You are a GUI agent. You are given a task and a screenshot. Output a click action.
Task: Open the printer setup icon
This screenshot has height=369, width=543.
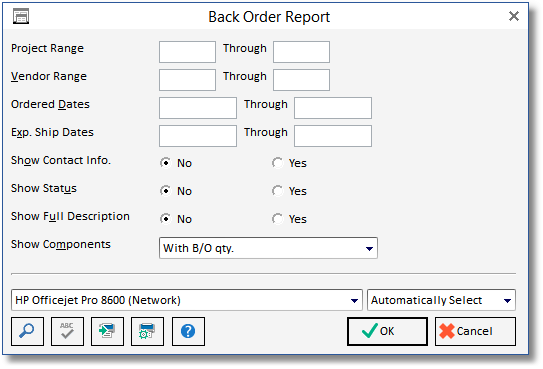tap(148, 331)
